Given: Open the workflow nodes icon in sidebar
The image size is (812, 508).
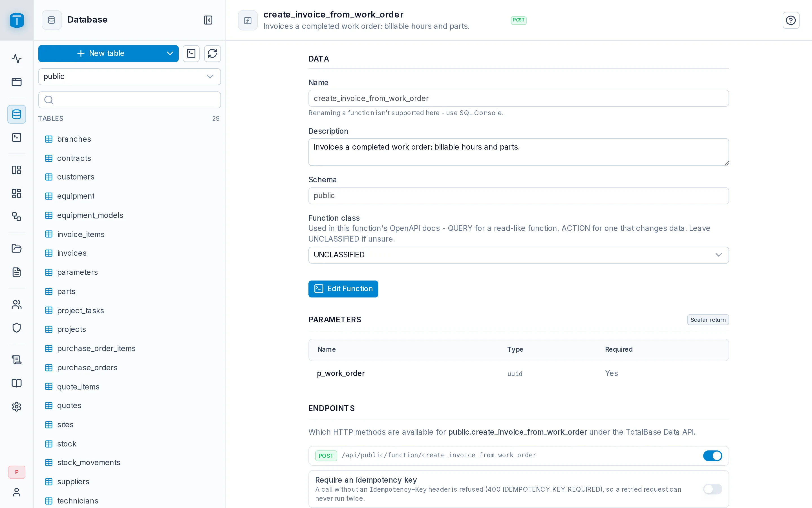Looking at the screenshot, I should 17,216.
